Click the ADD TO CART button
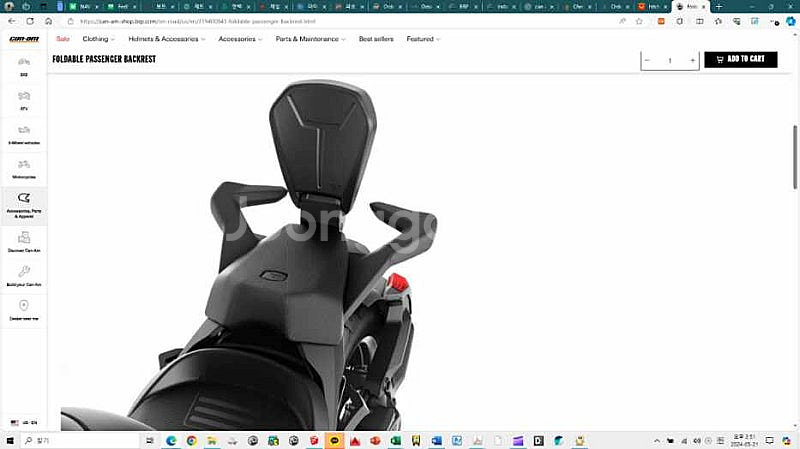Image resolution: width=800 pixels, height=449 pixels. point(740,60)
